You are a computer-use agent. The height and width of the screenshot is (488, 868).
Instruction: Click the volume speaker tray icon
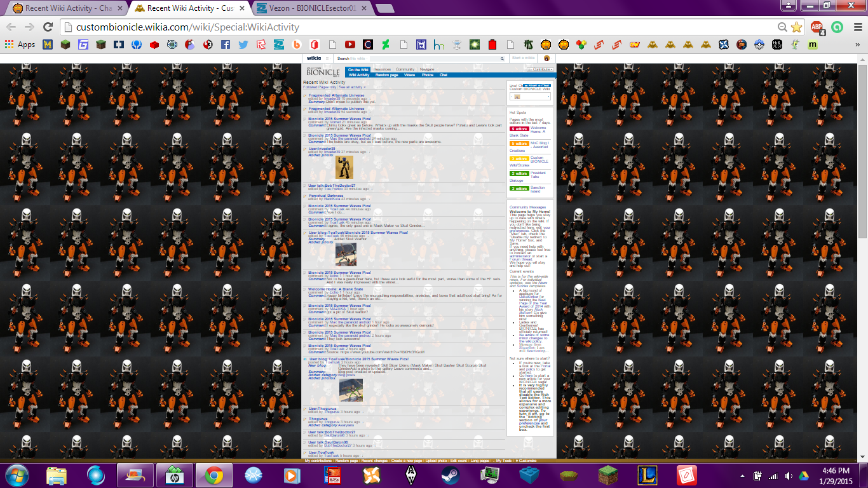click(788, 475)
